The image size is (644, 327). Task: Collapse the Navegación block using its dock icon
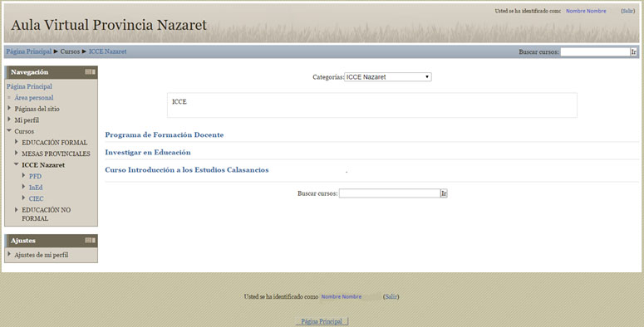[90, 72]
